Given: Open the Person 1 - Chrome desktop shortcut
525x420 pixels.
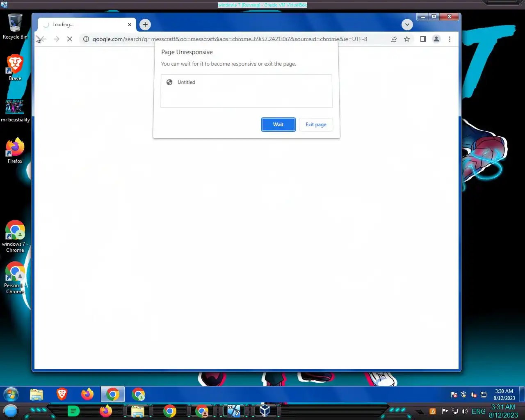Looking at the screenshot, I should pyautogui.click(x=15, y=278).
